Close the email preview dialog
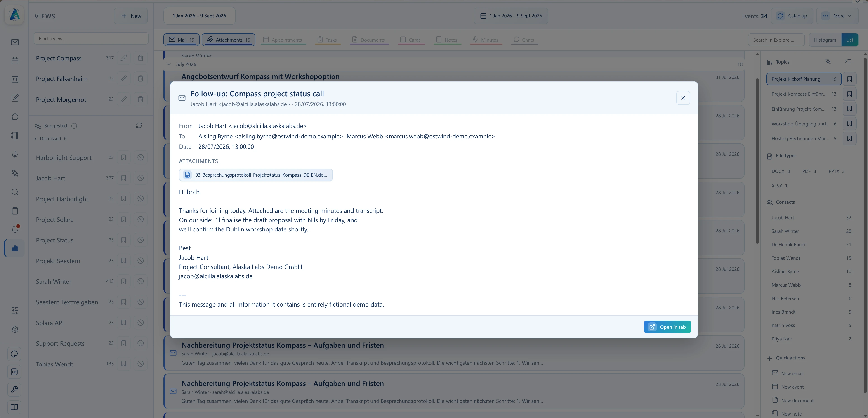The height and width of the screenshot is (418, 868). [x=683, y=98]
